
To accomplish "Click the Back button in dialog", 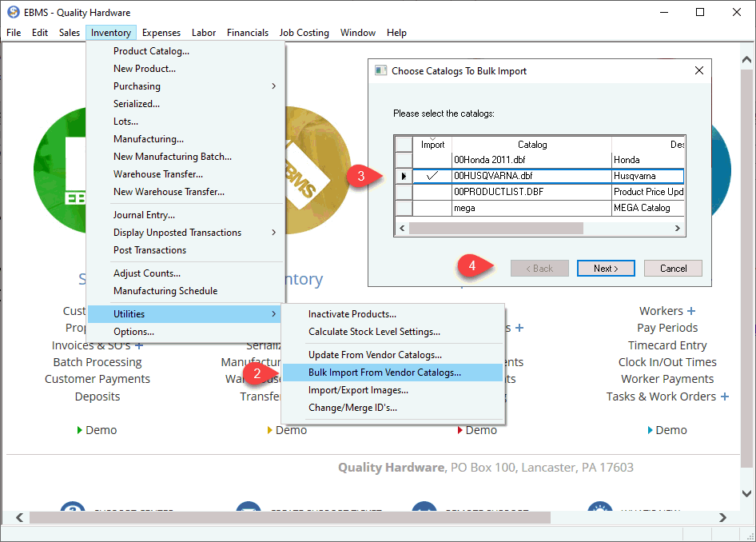I will (539, 269).
